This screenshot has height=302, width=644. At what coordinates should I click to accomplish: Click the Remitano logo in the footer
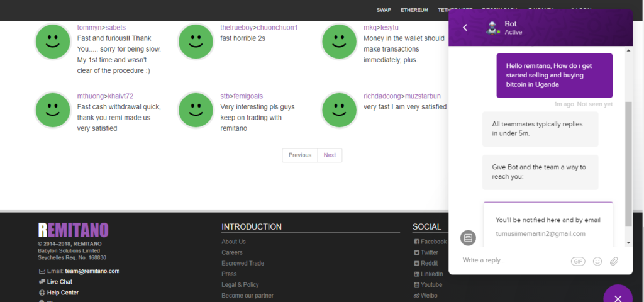[x=73, y=230]
